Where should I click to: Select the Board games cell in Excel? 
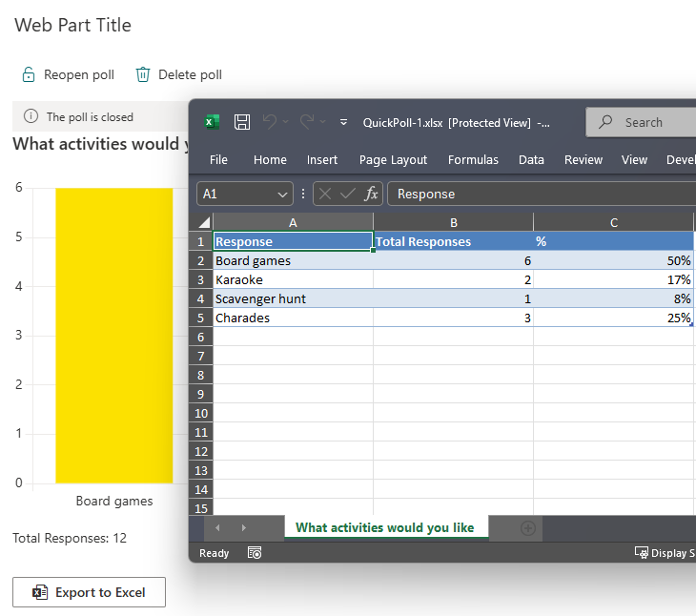(293, 260)
